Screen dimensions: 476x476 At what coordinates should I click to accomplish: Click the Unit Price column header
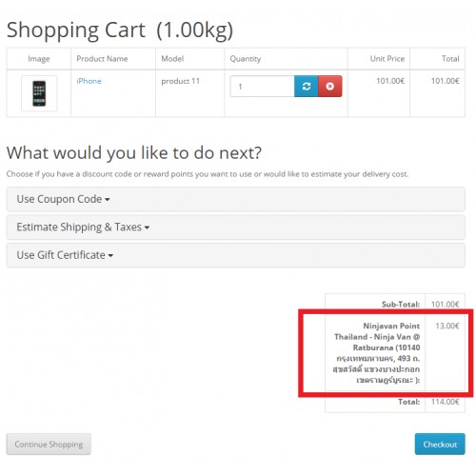(x=387, y=59)
